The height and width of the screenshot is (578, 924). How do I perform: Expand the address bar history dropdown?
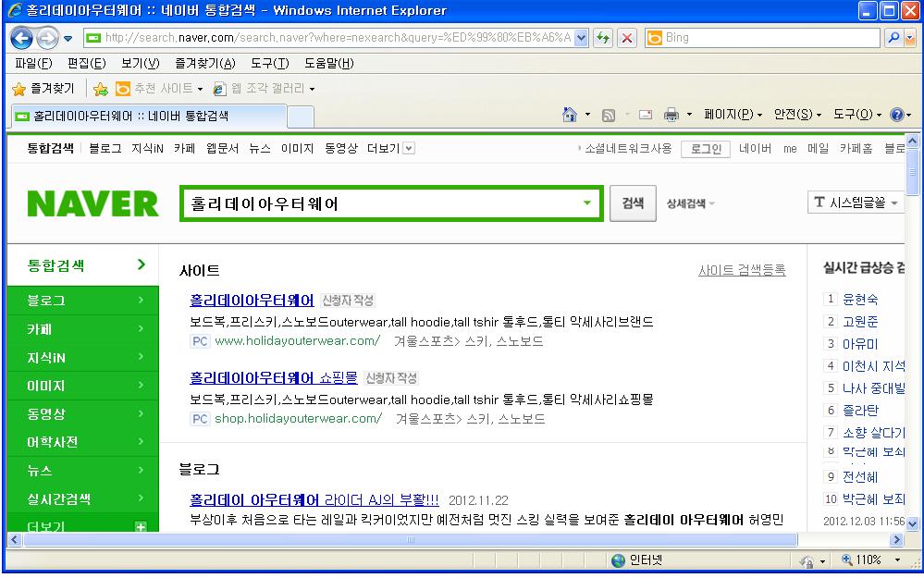(581, 38)
